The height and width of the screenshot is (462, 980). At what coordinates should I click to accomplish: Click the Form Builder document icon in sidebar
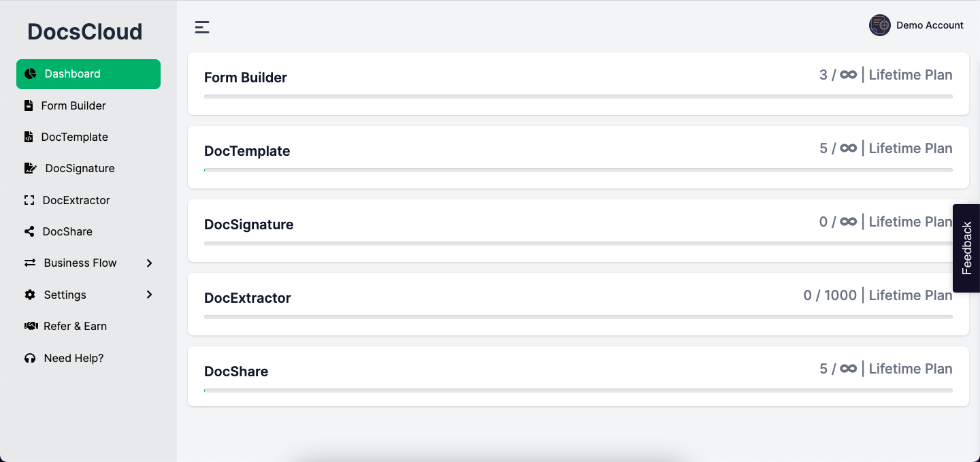click(x=28, y=105)
